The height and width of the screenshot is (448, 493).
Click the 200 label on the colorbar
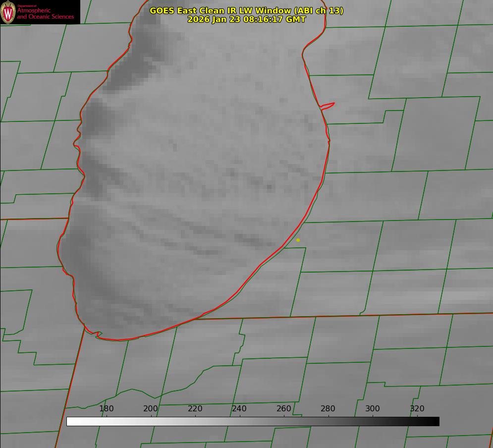coord(151,408)
